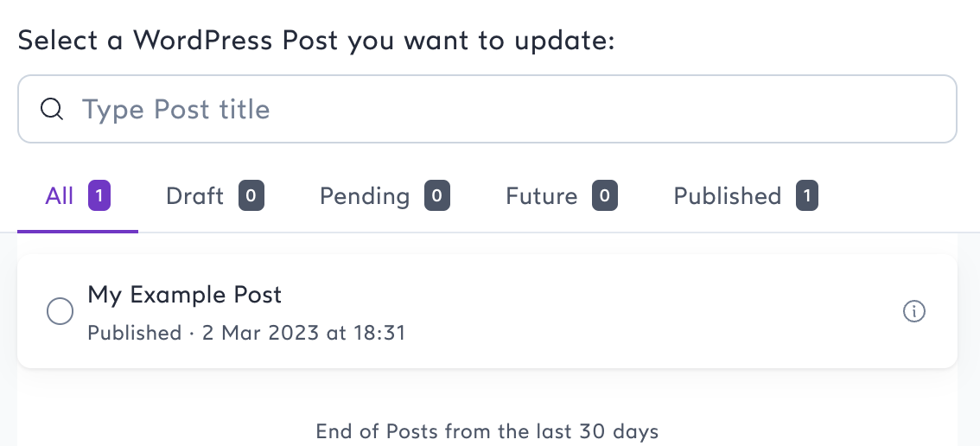980x446 pixels.
Task: Click the count badge next to Future
Action: (604, 196)
